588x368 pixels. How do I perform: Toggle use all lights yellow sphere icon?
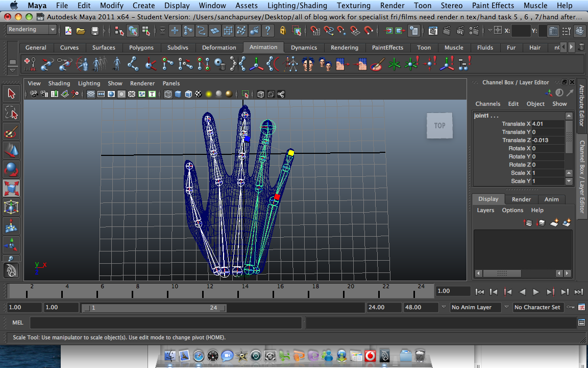(x=209, y=94)
